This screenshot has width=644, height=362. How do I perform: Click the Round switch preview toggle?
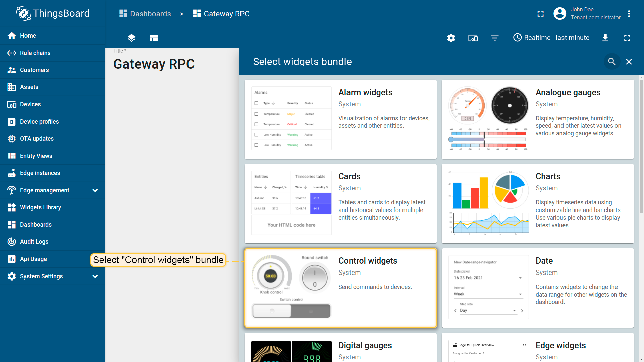tap(315, 278)
